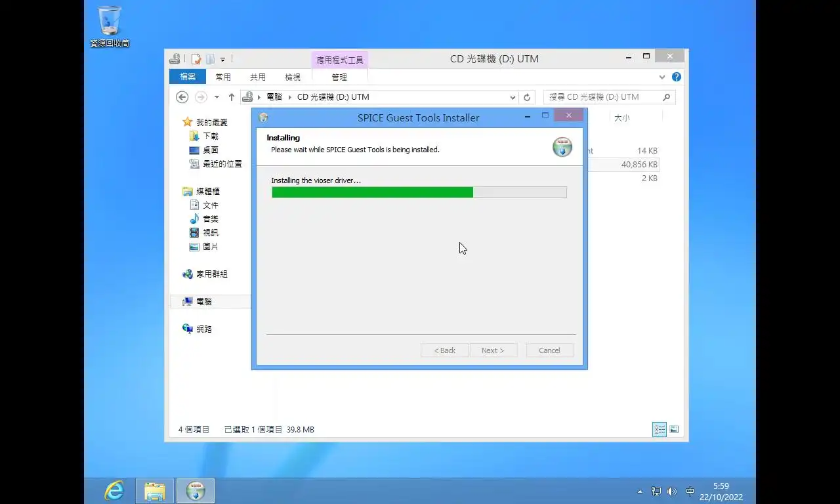Click the volume speaker tray icon
Viewport: 840px width, 504px height.
pos(672,491)
